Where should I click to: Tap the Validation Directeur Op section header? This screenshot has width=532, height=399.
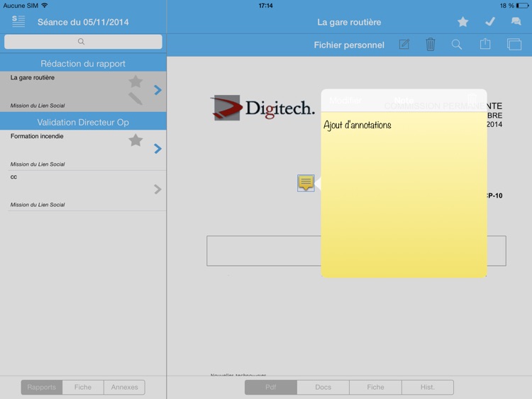83,122
